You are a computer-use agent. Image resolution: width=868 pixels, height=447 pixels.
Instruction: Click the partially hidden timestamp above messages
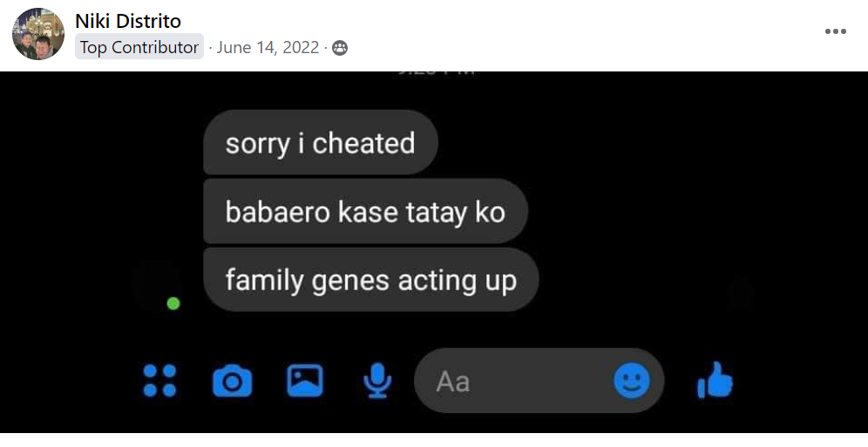tap(436, 75)
